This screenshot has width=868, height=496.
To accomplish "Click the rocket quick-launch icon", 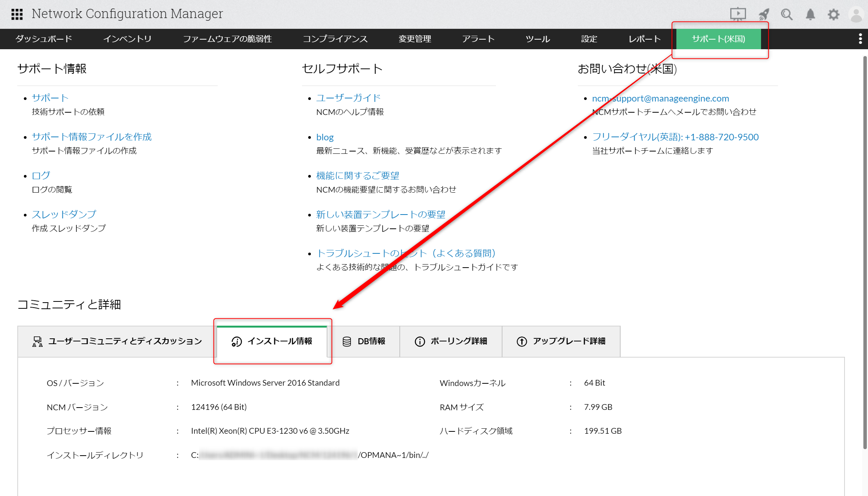I will pyautogui.click(x=763, y=15).
